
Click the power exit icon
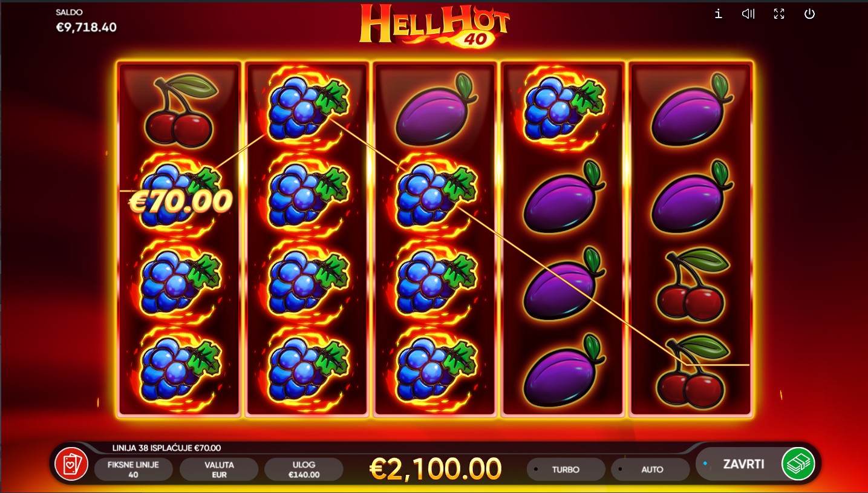point(809,13)
